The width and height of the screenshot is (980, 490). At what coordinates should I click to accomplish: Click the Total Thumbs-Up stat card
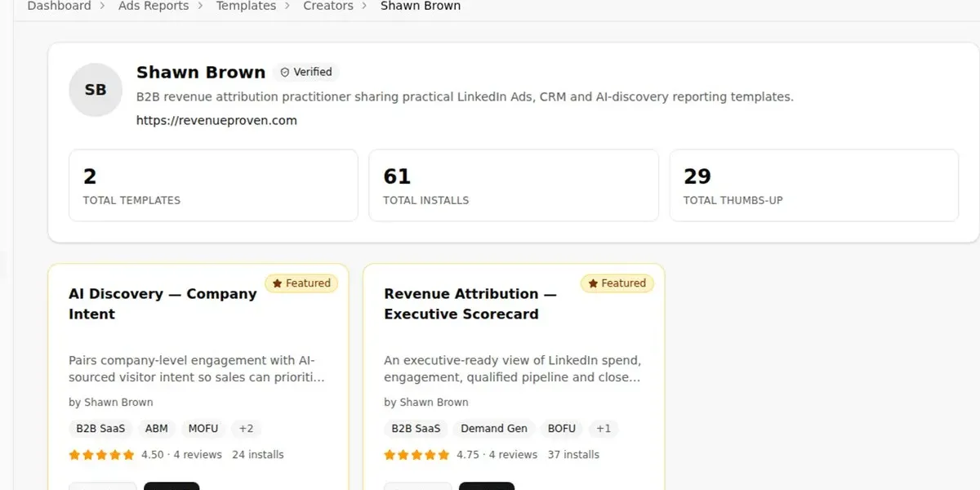814,185
